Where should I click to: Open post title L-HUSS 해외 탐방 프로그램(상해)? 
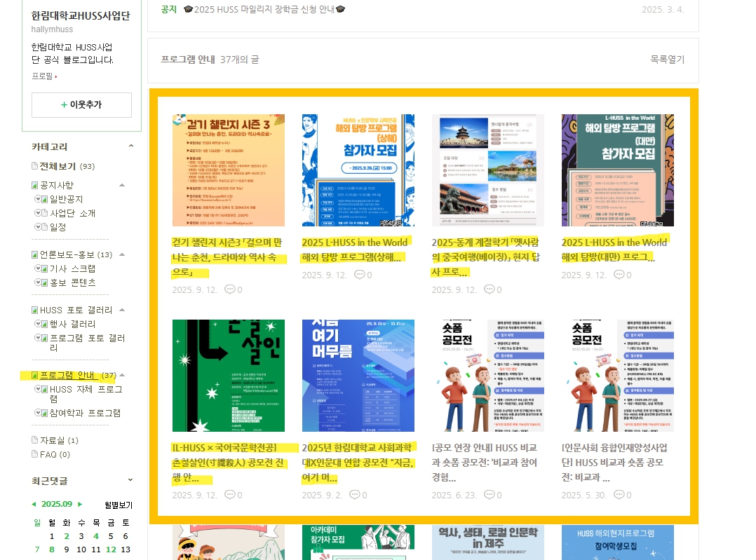click(x=355, y=250)
